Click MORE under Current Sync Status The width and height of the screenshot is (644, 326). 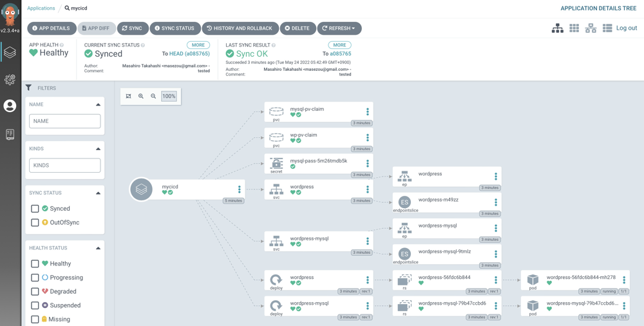coord(198,45)
